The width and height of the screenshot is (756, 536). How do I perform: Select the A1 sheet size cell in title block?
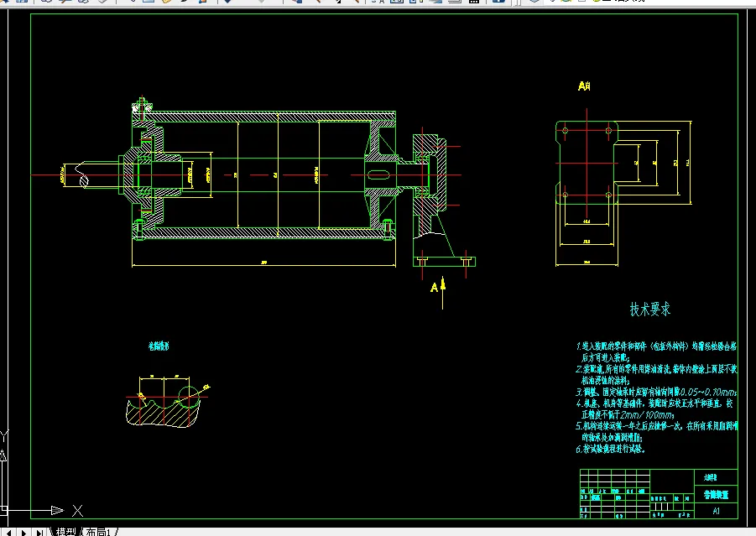(x=716, y=511)
